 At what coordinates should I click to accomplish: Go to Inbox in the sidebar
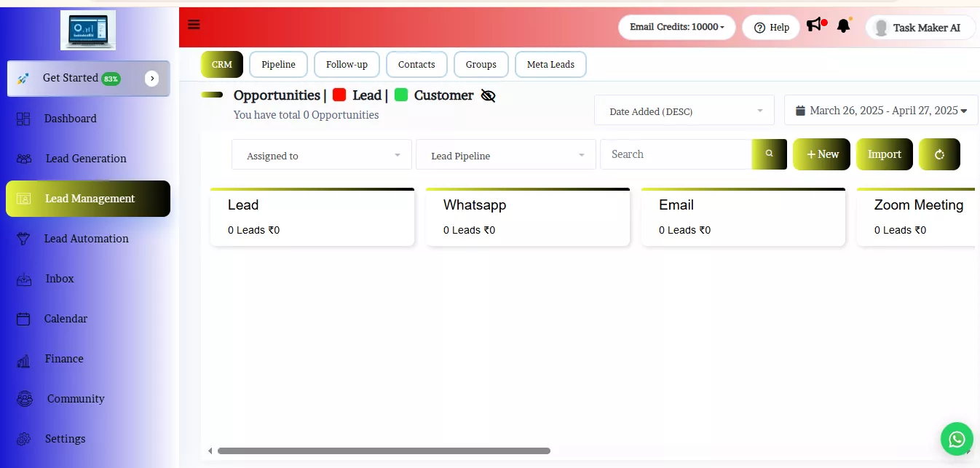(60, 279)
